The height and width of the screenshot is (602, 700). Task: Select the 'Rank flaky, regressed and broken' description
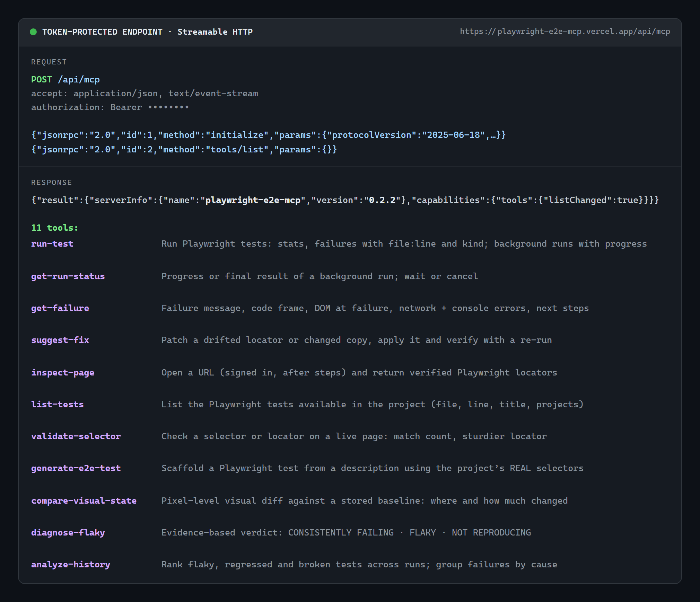[x=359, y=565]
